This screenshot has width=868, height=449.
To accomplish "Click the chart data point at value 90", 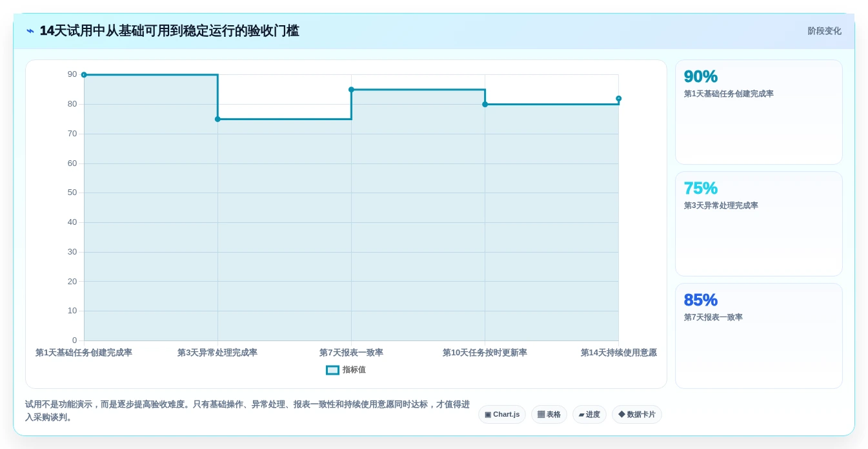I will 84,75.
